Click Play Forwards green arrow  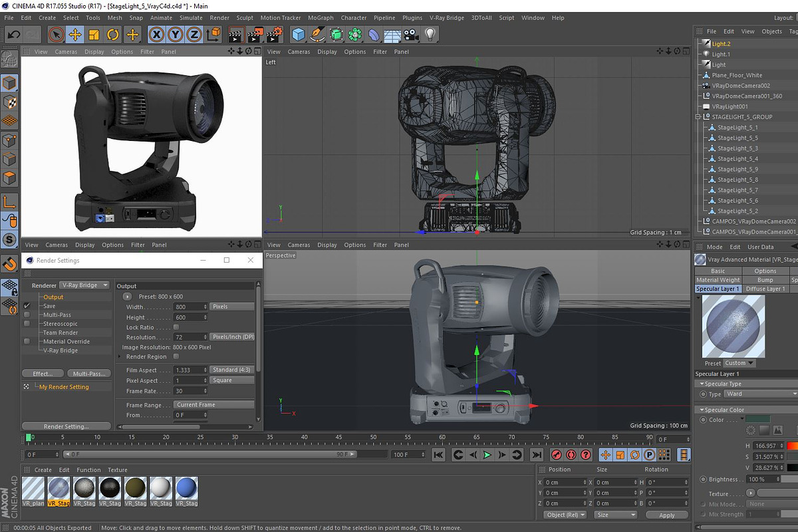[487, 455]
